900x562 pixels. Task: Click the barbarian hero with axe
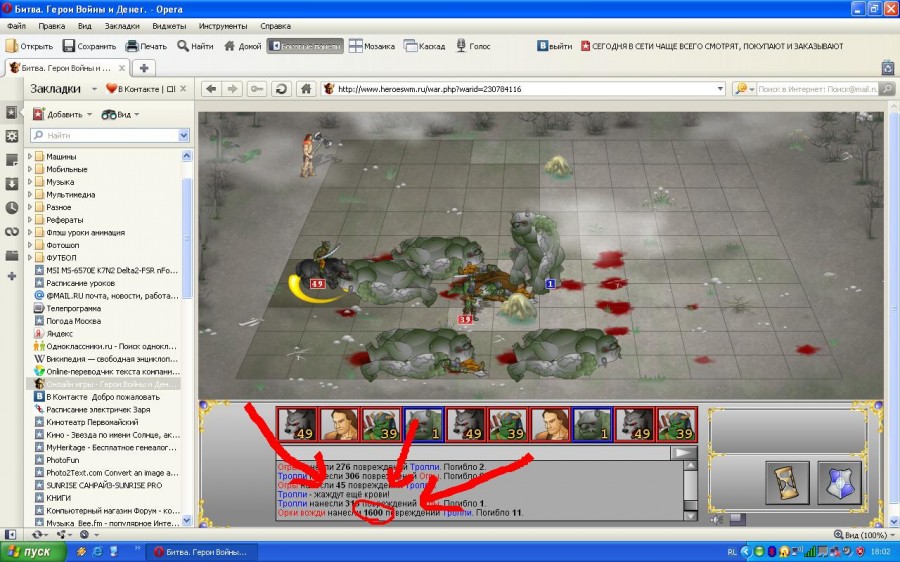312,154
